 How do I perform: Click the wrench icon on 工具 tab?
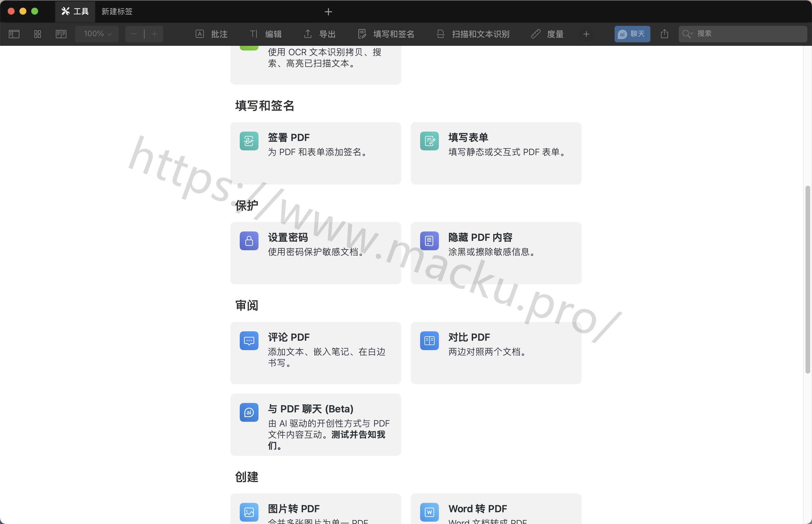(x=65, y=11)
